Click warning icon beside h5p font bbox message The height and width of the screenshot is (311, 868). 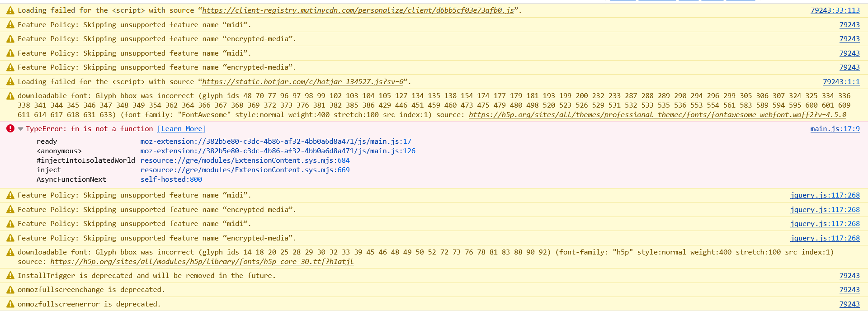[x=10, y=252]
